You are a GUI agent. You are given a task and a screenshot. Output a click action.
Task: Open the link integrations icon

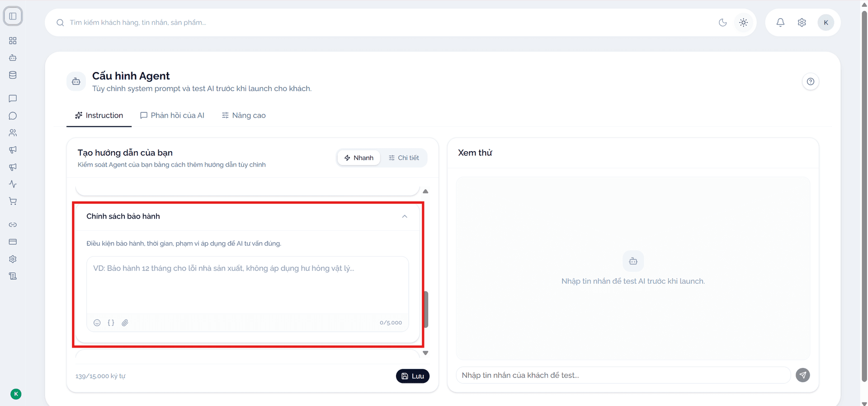click(13, 225)
